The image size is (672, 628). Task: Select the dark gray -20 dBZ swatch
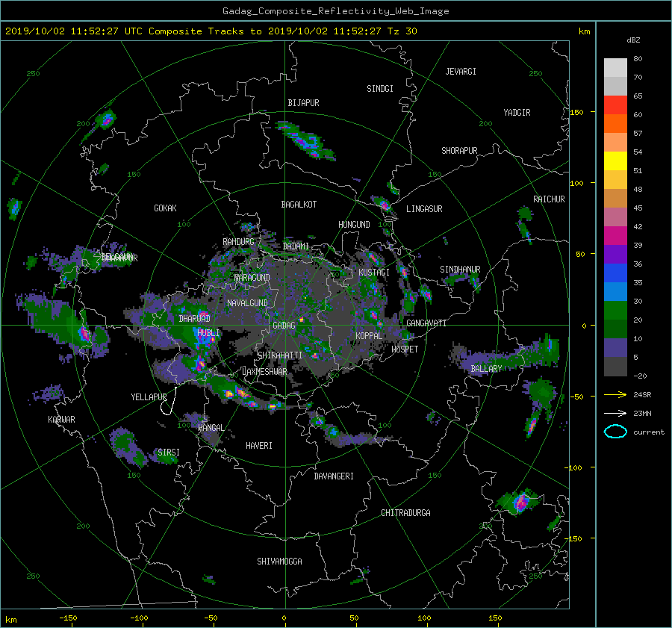click(615, 366)
